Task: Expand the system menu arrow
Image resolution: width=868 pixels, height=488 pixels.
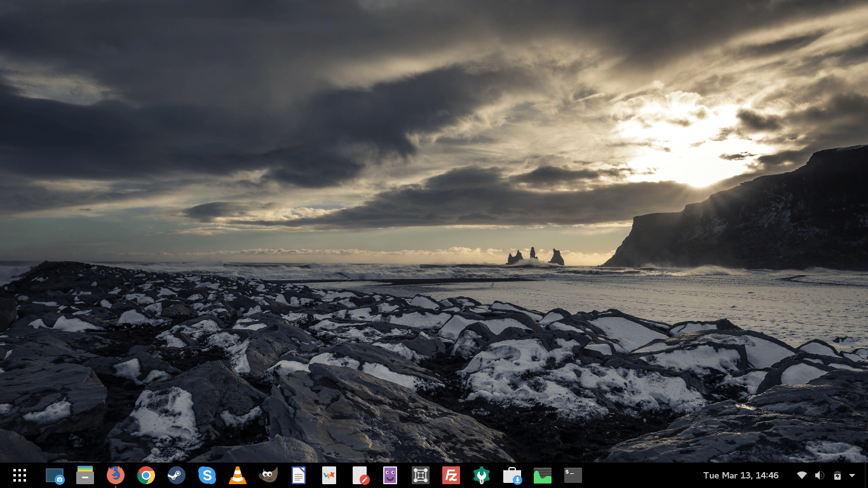Action: [x=852, y=475]
